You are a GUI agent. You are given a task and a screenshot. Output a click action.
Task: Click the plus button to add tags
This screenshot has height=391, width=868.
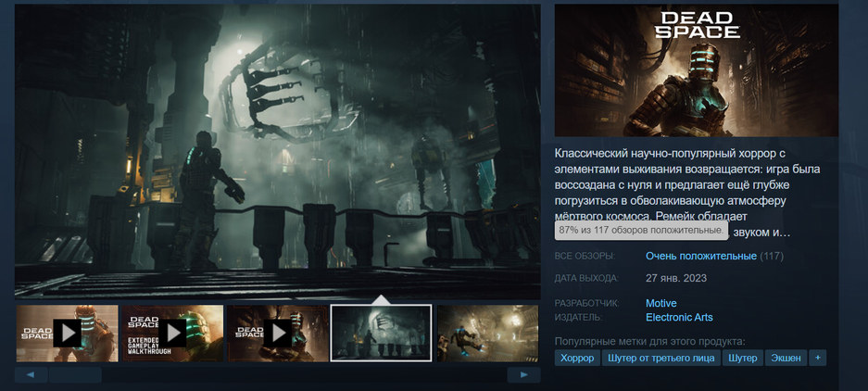(x=818, y=358)
